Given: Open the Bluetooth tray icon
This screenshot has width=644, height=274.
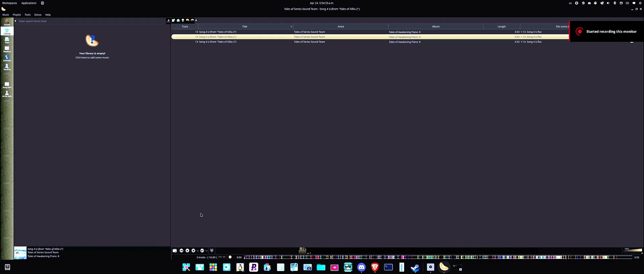Looking at the screenshot, I should [615, 3].
